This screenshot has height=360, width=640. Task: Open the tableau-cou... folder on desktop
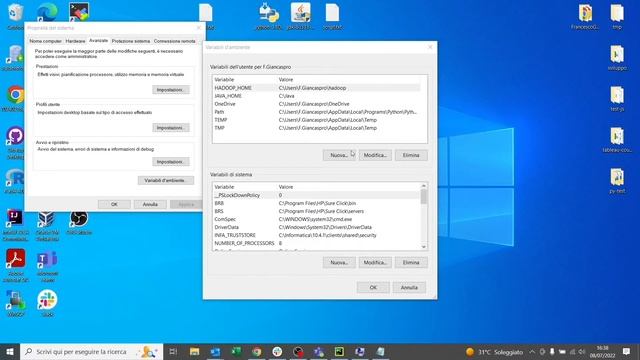pyautogui.click(x=617, y=140)
